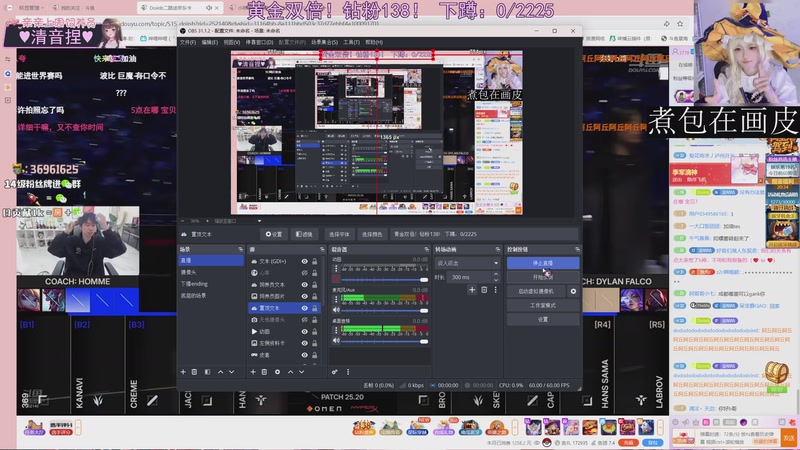Screen dimensions: 800x450
Task: Pop out the 场景 (Scenes) dock panel
Action: [240, 249]
